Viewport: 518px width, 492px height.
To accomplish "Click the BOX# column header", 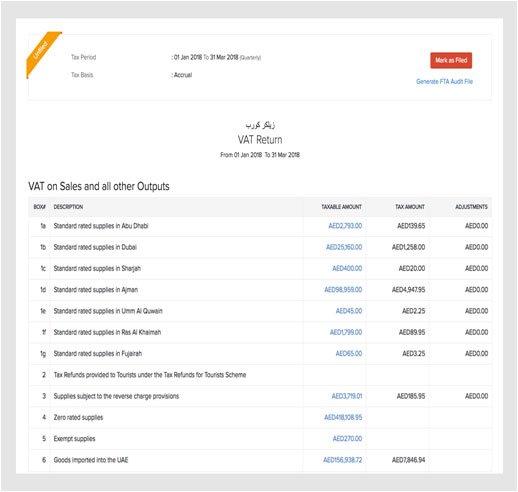I will coord(39,207).
